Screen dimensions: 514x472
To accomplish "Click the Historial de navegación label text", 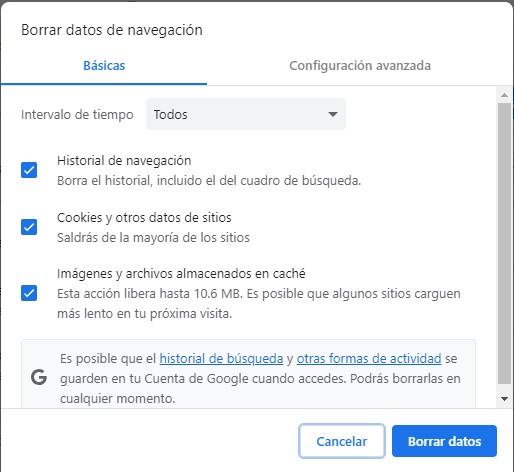I will pyautogui.click(x=124, y=161).
